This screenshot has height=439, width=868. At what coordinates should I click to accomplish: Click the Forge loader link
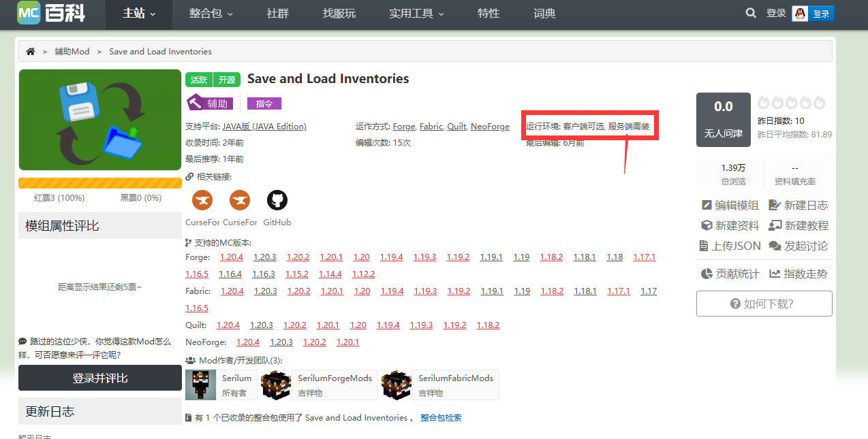coord(404,127)
